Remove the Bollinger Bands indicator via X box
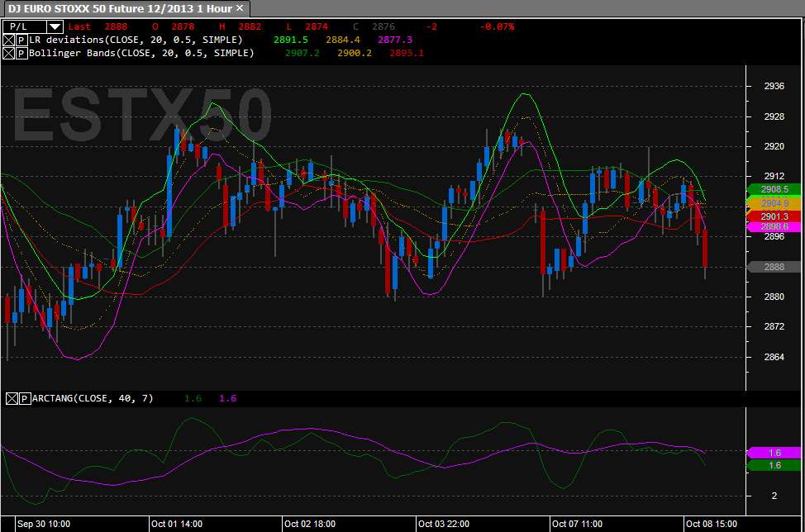805x532 pixels. 9,54
